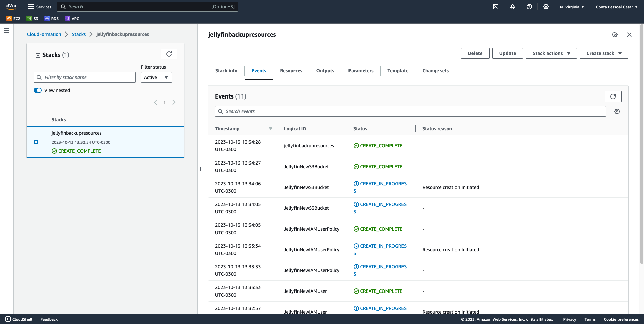Toggle the View nested switch
This screenshot has height=324, width=644.
coord(38,90)
